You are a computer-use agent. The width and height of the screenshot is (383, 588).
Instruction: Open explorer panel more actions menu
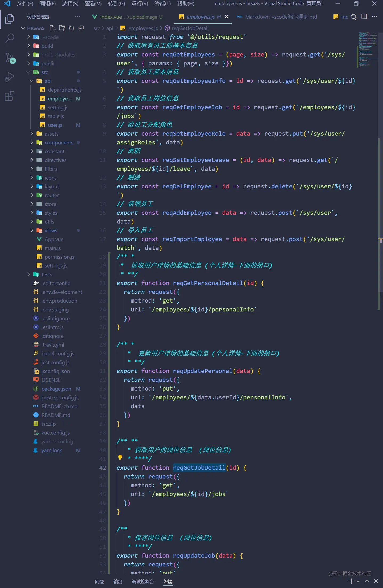click(78, 17)
